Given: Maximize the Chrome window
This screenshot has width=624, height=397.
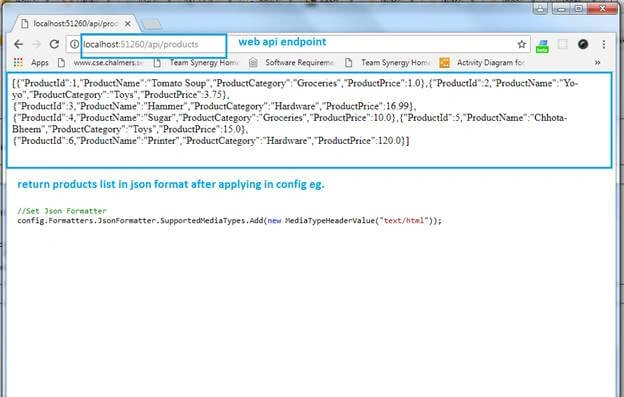Looking at the screenshot, I should pyautogui.click(x=579, y=8).
